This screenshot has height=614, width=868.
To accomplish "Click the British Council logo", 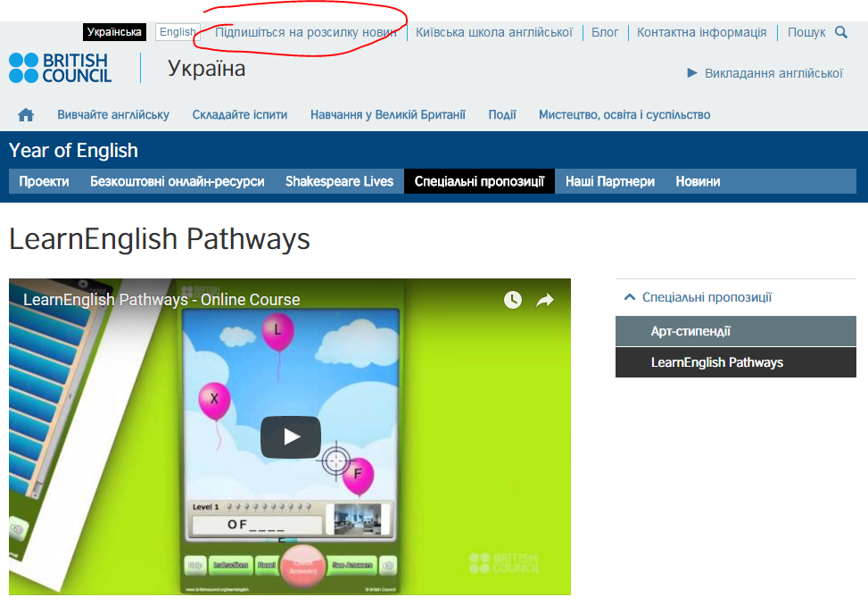I will (x=61, y=68).
